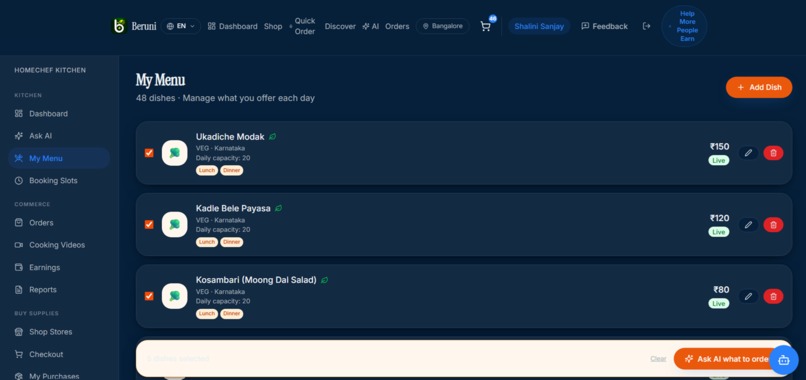806x380 pixels.
Task: Edit Kosambari with pencil icon
Action: (748, 296)
